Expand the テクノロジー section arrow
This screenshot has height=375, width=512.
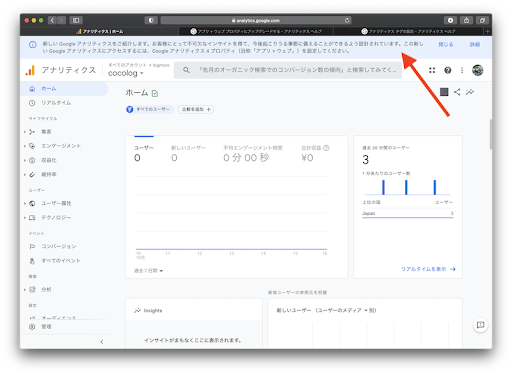coord(25,218)
